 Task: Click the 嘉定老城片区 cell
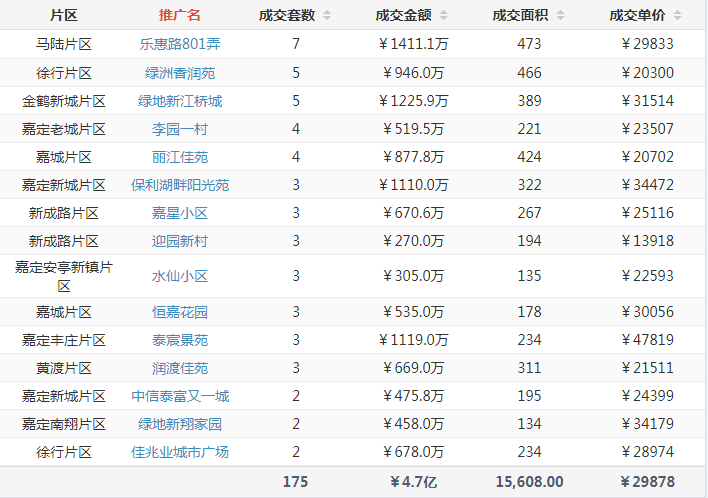64,129
